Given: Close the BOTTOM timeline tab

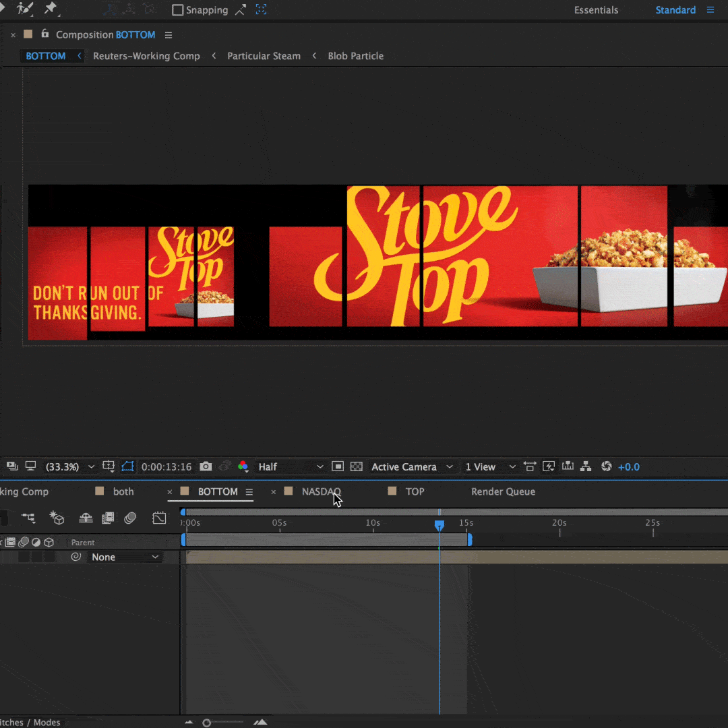Looking at the screenshot, I should [169, 491].
